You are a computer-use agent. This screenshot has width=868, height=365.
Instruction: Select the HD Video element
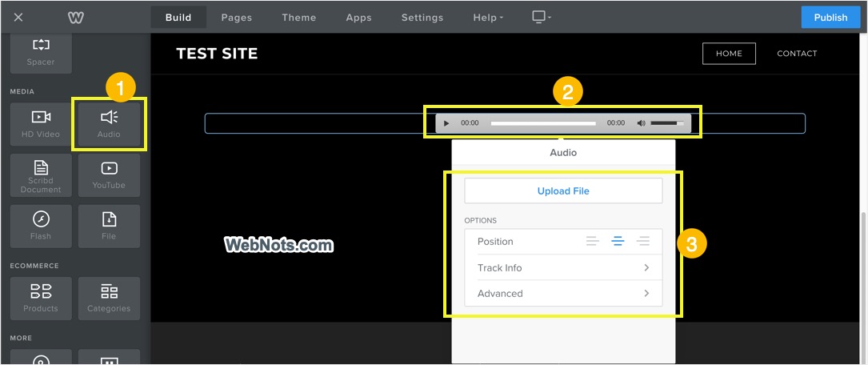point(41,125)
